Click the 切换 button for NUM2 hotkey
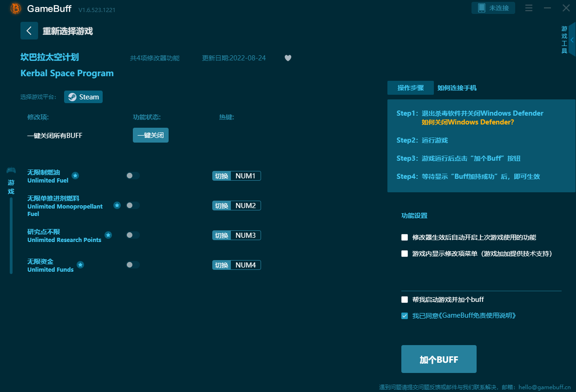Viewport: 576px width, 392px height. tap(222, 206)
